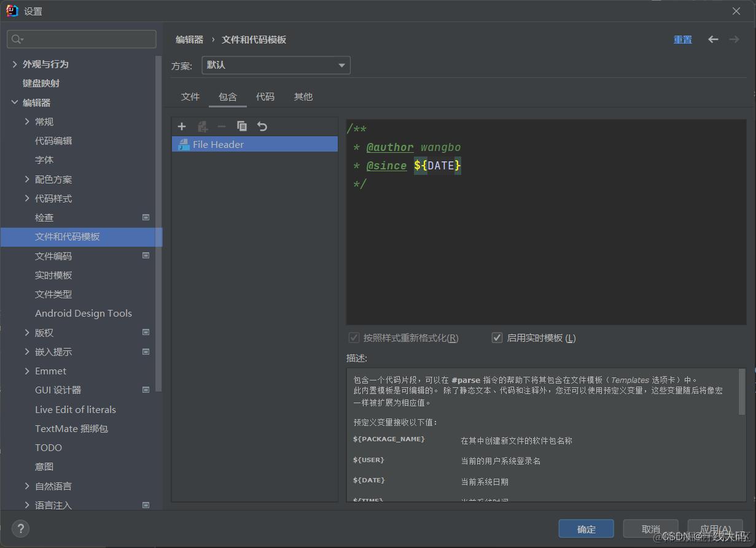Click the project-level icon beside 语言注入

[x=146, y=505]
